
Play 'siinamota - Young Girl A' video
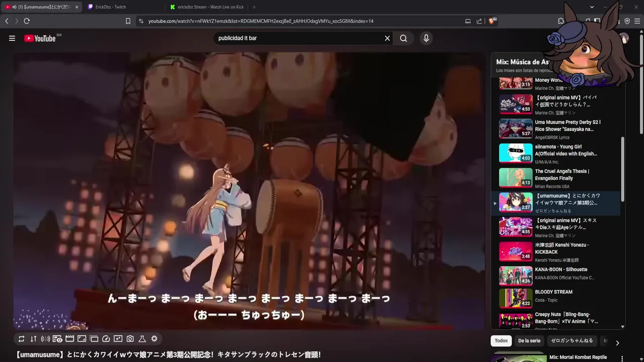tap(555, 154)
